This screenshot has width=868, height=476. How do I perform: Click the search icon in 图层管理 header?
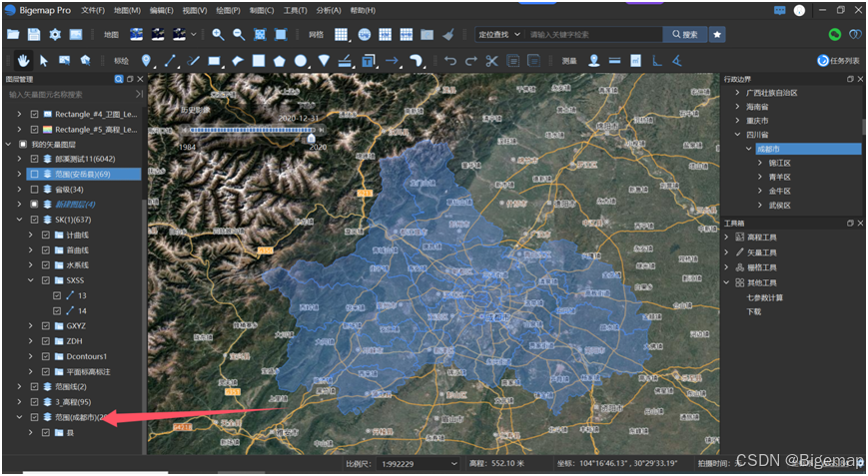click(119, 79)
